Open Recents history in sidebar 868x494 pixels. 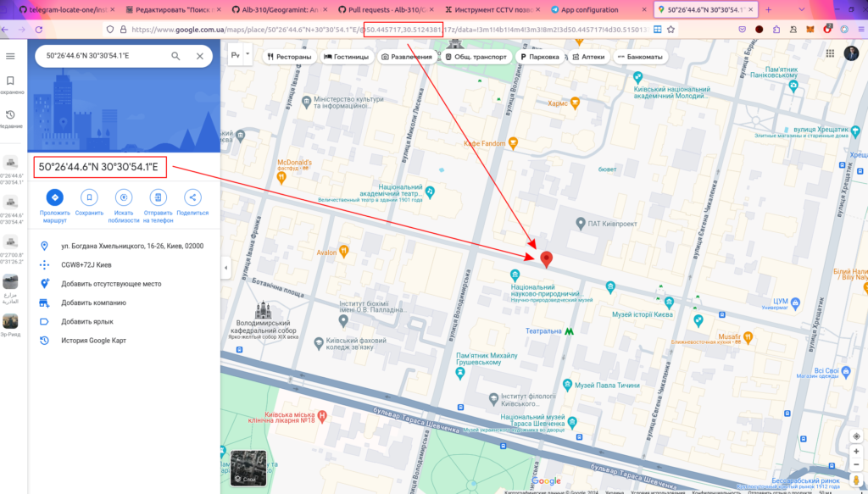pos(10,119)
